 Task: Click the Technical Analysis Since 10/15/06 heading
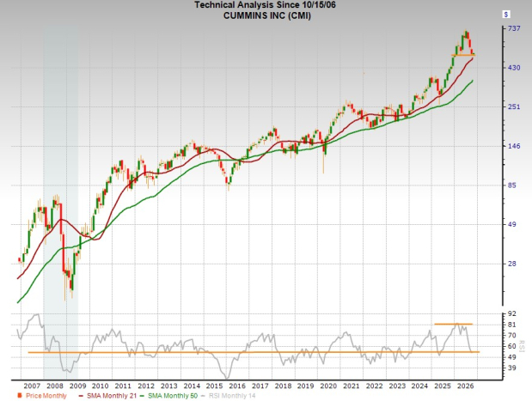(265, 5)
